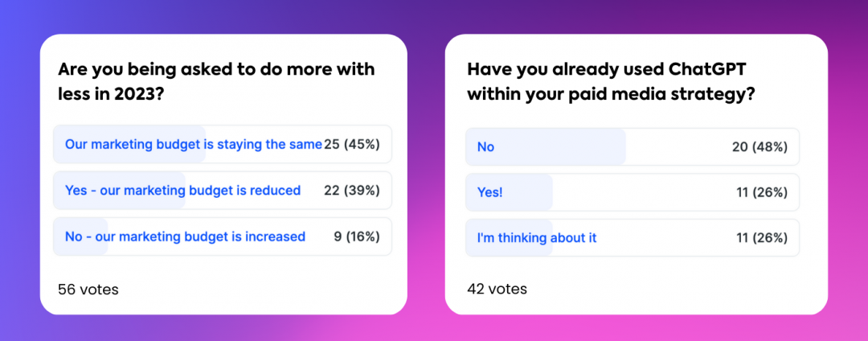Click '11 (26%)' beside 'I'm thinking about it'
Screen dimensions: 868x341
[x=762, y=238]
